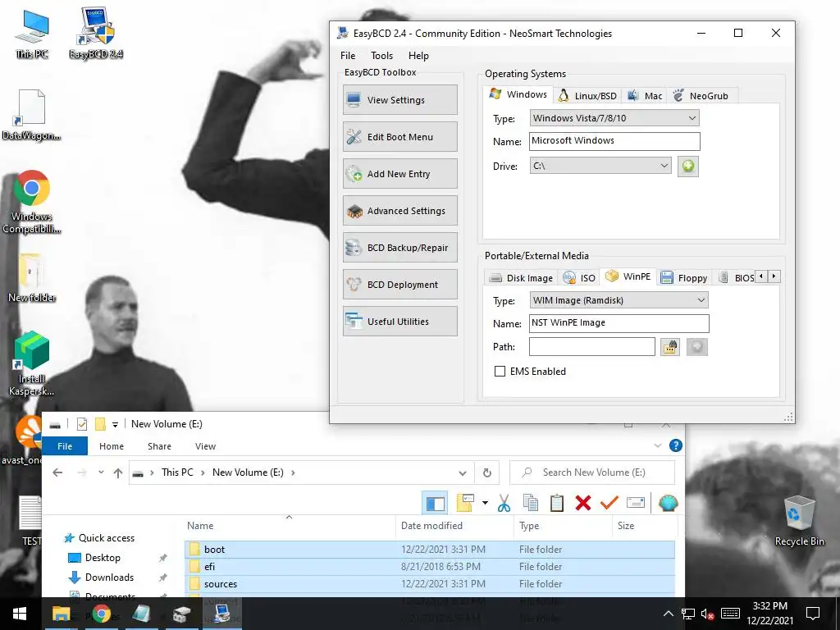840x630 pixels.
Task: Go to Add New Entry section
Action: [399, 174]
